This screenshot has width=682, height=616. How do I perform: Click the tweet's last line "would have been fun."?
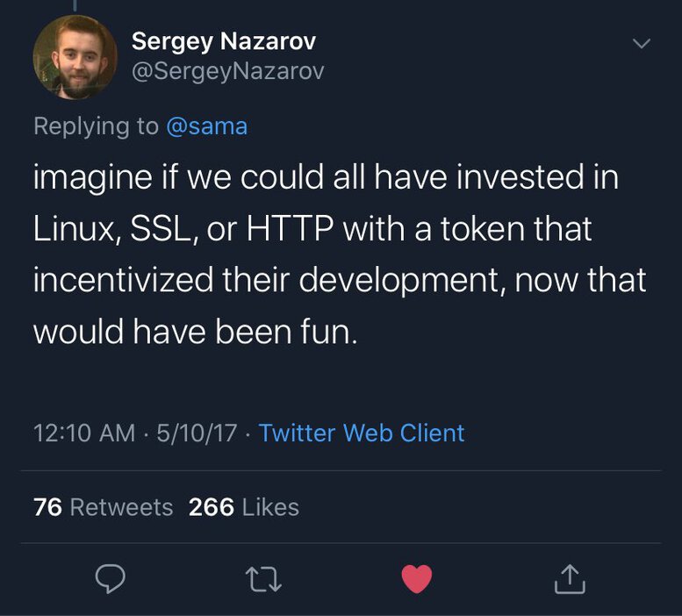coord(196,333)
